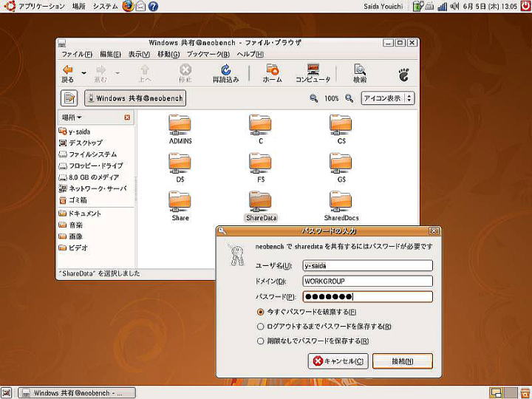The image size is (532, 399).
Task: Close the password dialog with X
Action: tap(433, 231)
